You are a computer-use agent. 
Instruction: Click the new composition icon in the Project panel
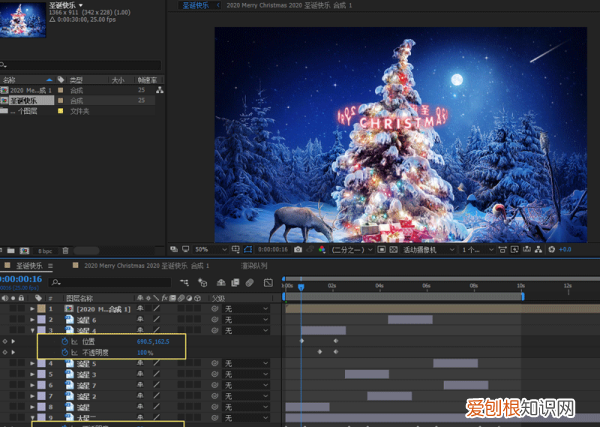[x=23, y=249]
